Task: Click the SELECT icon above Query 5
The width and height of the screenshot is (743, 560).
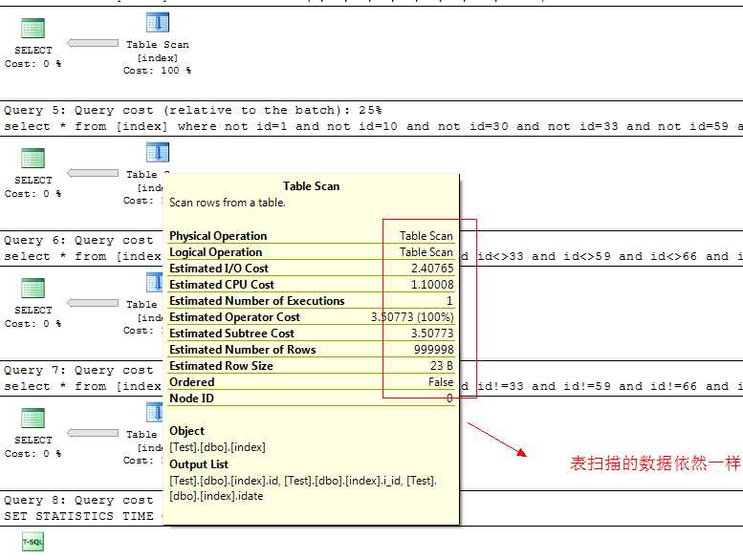Action: tap(33, 28)
